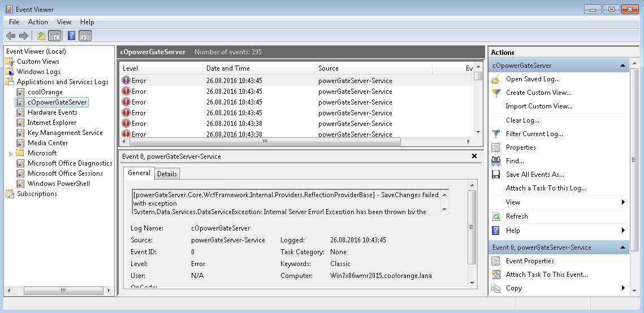The image size is (644, 313).
Task: Close the event preview pane
Action: [x=474, y=156]
